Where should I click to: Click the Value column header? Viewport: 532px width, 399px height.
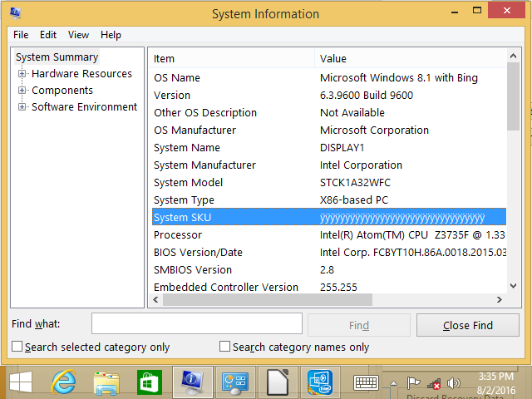pos(411,58)
